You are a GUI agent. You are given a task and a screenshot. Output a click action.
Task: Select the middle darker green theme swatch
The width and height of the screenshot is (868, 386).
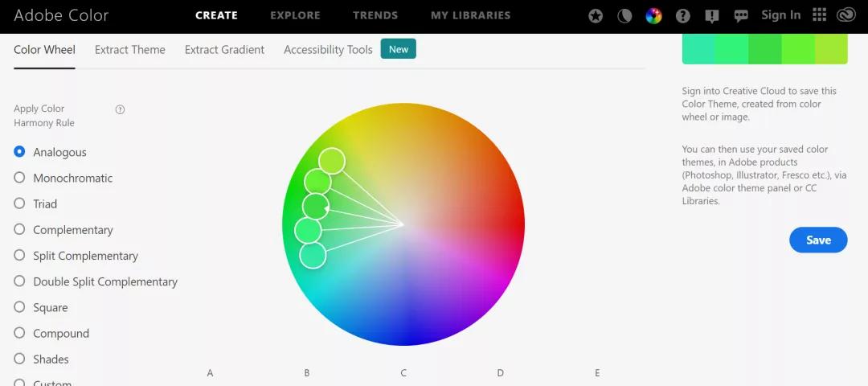coord(765,49)
